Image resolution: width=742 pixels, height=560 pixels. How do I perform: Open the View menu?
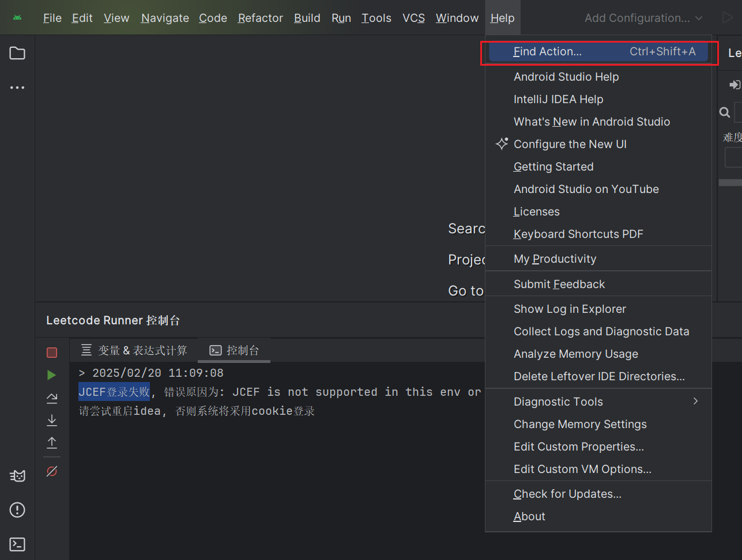116,18
